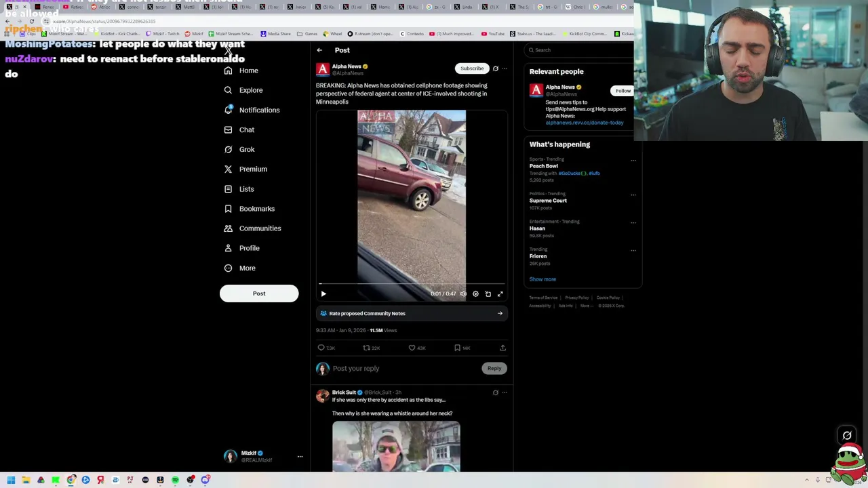Seek on the video progress bar

(x=412, y=284)
